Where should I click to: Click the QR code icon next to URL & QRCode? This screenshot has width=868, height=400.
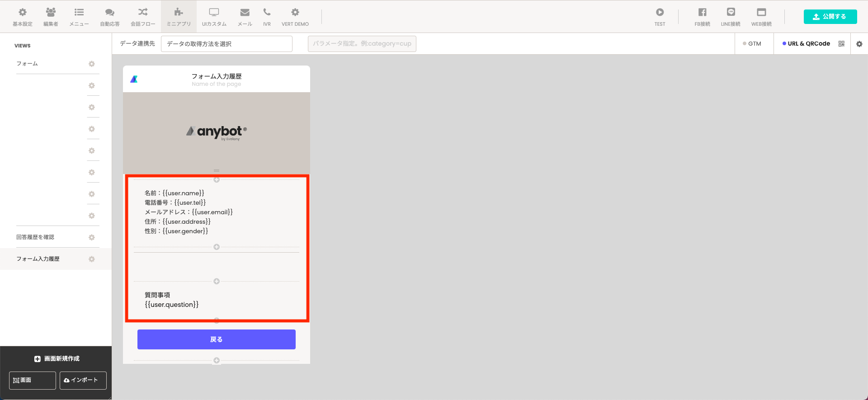[841, 44]
